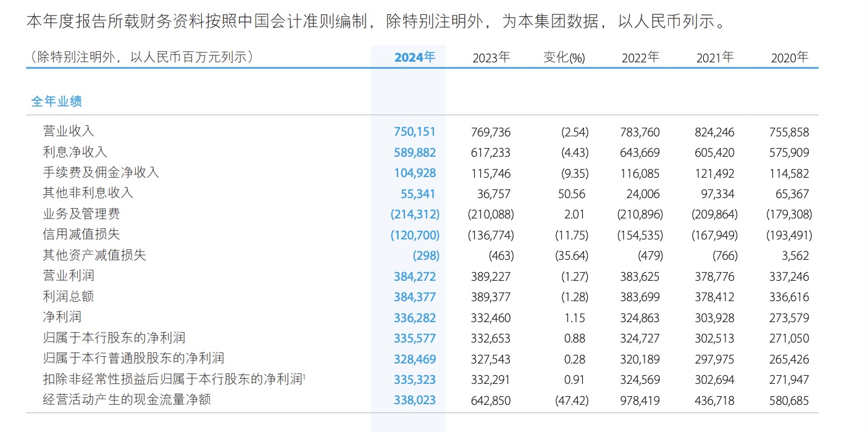Click the 2023年 column header
Image resolution: width=868 pixels, height=432 pixels.
click(491, 57)
